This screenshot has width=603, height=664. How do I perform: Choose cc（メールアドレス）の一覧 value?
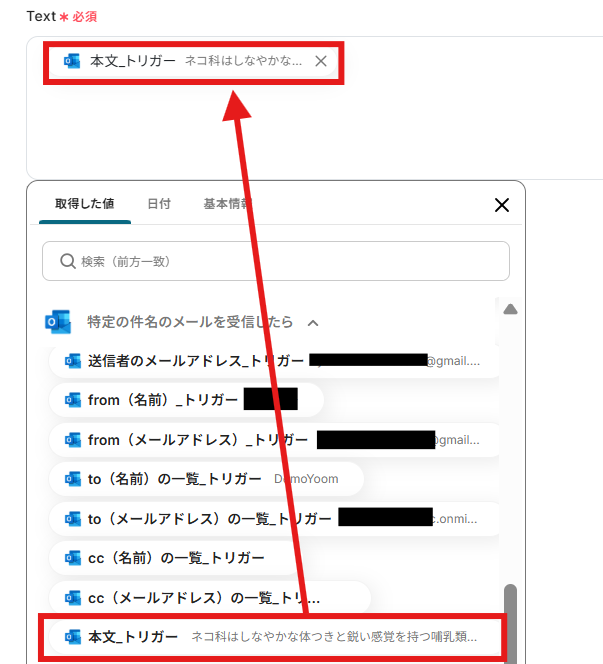tap(210, 598)
